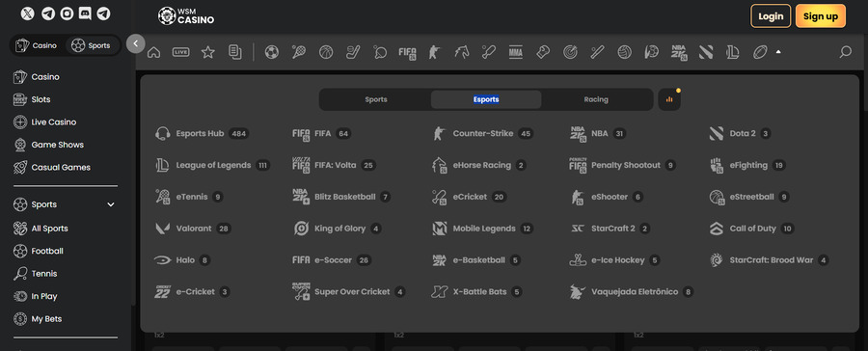Viewport: 868px width, 351px height.
Task: Switch to Casino mode toggle
Action: click(37, 45)
